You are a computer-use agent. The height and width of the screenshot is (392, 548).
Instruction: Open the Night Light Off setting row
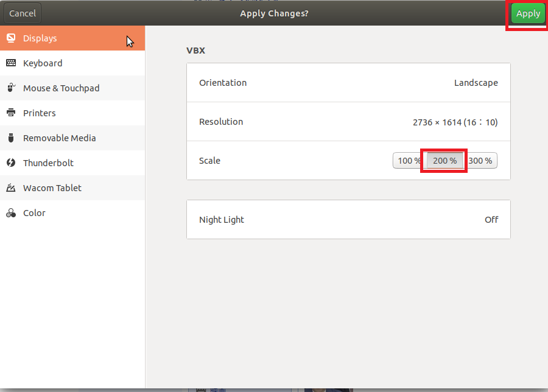pos(348,220)
